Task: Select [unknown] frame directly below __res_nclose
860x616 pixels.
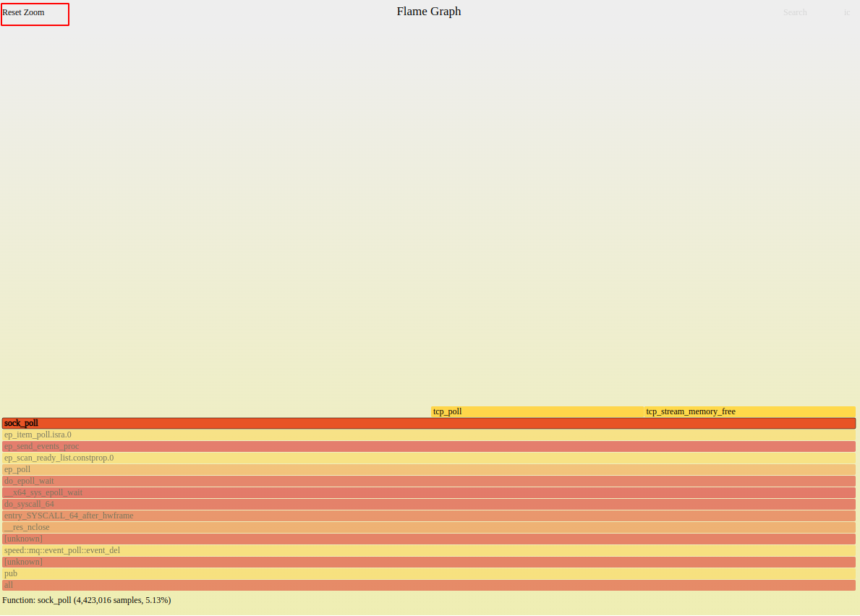Action: tap(428, 539)
